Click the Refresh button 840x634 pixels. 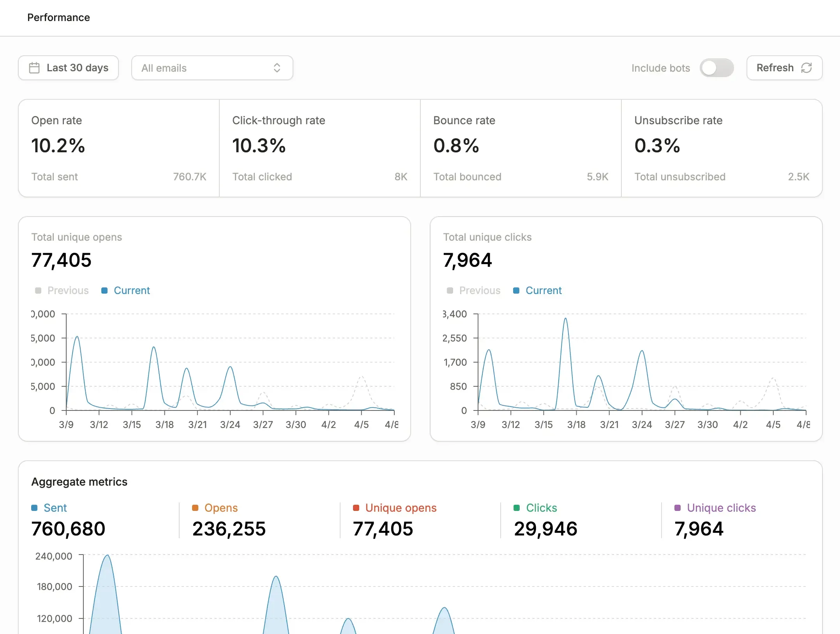(784, 68)
